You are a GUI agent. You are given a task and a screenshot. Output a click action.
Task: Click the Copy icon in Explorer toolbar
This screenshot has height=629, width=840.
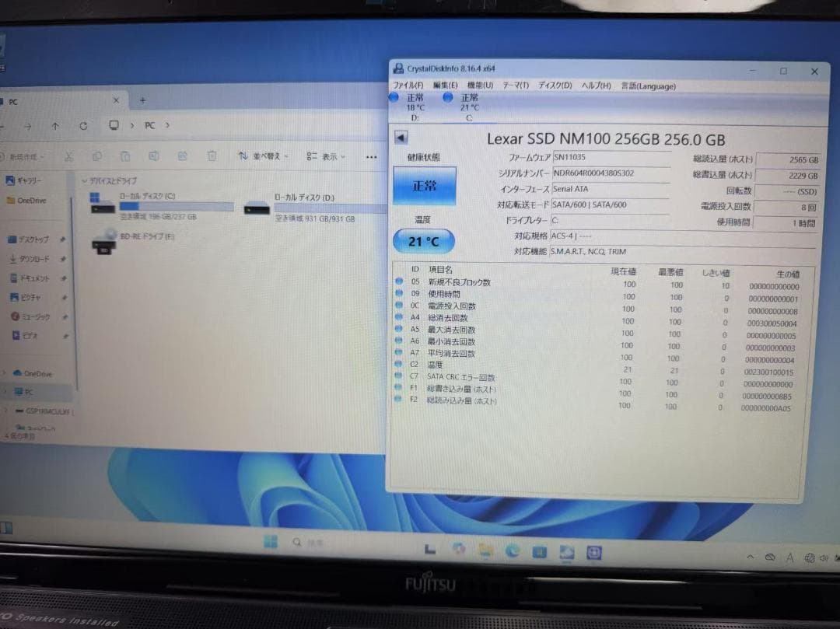(x=97, y=156)
